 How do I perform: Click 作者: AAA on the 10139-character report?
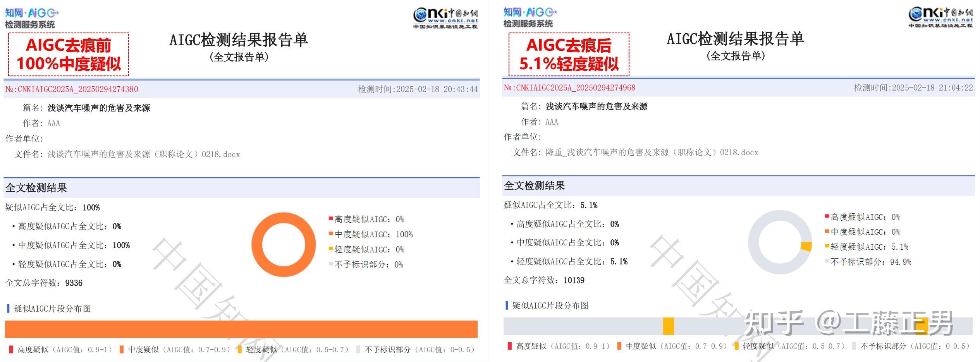pos(540,122)
